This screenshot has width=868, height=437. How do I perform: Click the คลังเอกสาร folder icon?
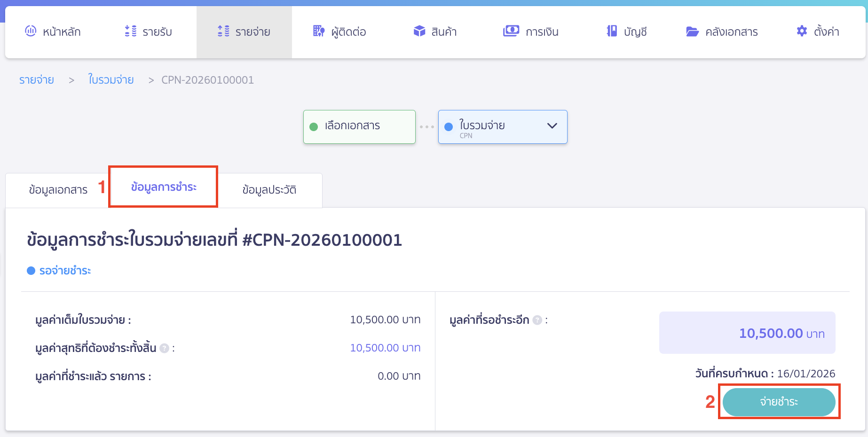pyautogui.click(x=692, y=31)
